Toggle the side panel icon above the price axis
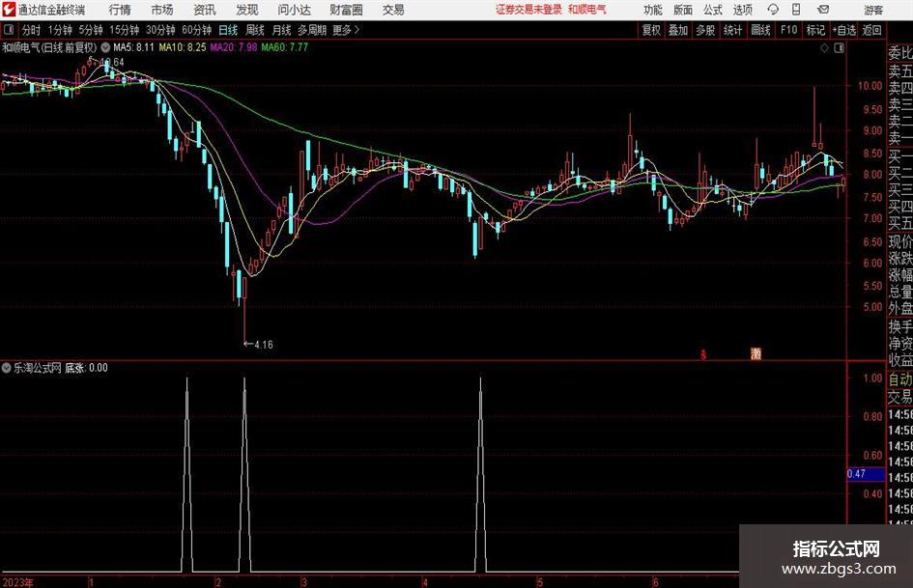This screenshot has width=913, height=588. coord(839,48)
